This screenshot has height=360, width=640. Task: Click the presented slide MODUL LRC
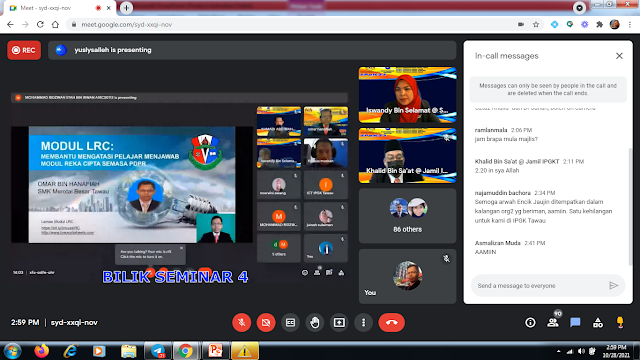pos(132,184)
